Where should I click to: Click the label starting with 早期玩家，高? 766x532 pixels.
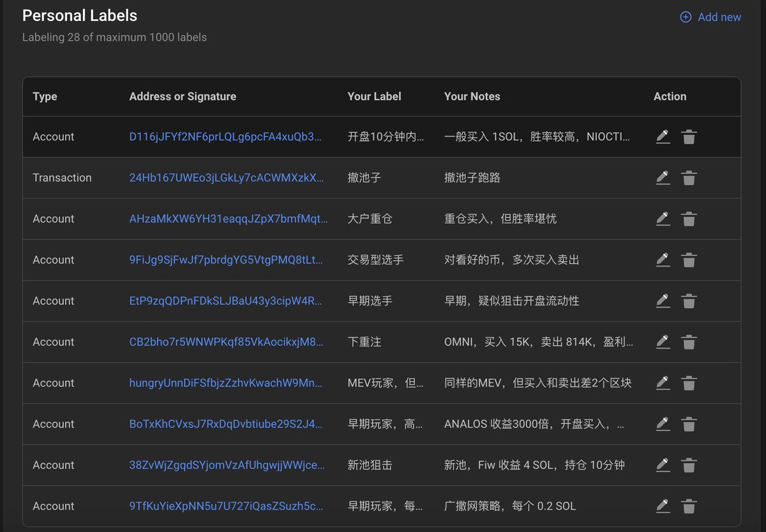point(385,424)
